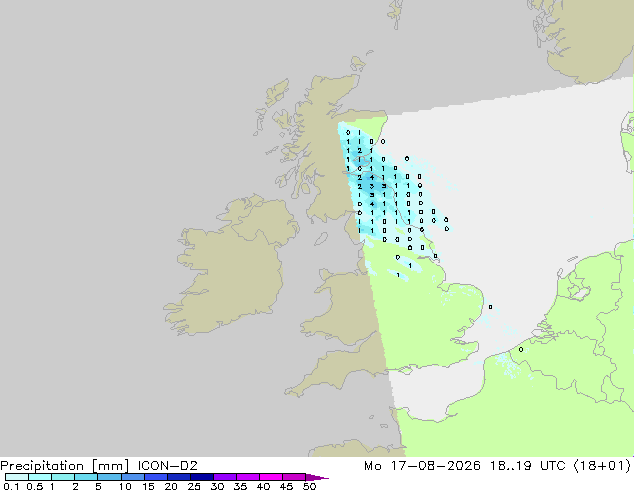Click the 15–20 mm legend swatch
The height and width of the screenshot is (490, 634).
pyautogui.click(x=156, y=477)
